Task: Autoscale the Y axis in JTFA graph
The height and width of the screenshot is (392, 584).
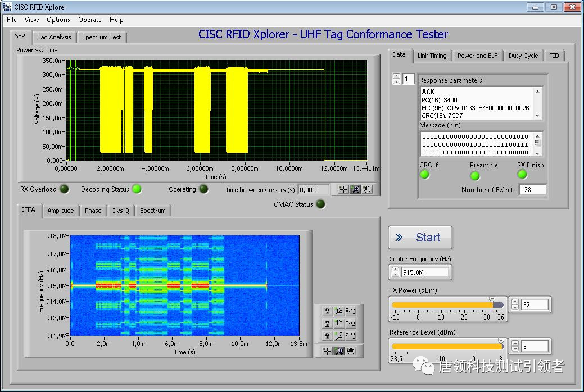Action: click(x=338, y=323)
